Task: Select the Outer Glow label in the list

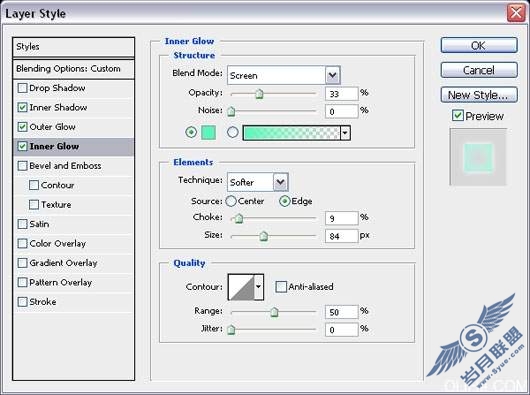Action: pyautogui.click(x=52, y=127)
